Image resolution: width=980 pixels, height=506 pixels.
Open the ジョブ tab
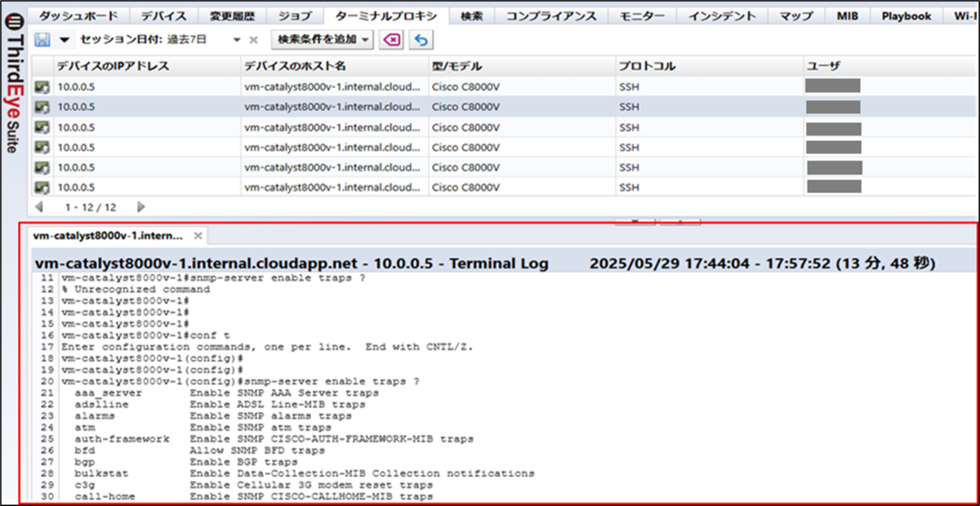tap(294, 16)
